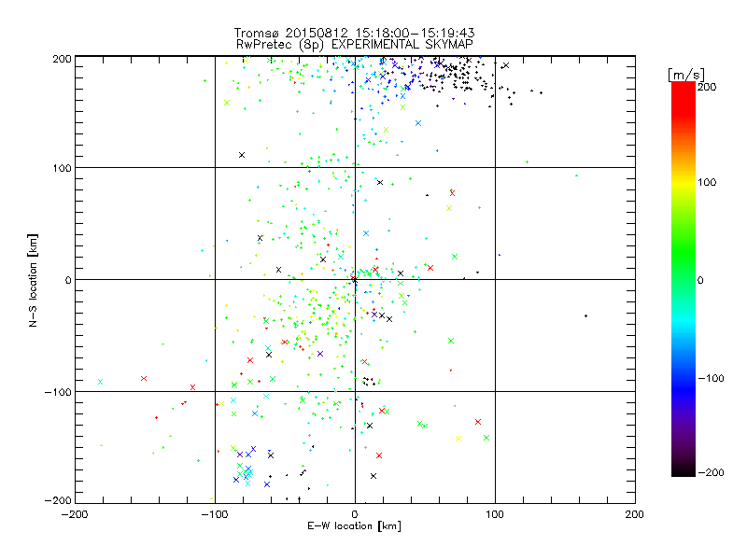Pick the black bottom end of the colorbar
Viewport: 747px width, 560px height.
pyautogui.click(x=684, y=471)
